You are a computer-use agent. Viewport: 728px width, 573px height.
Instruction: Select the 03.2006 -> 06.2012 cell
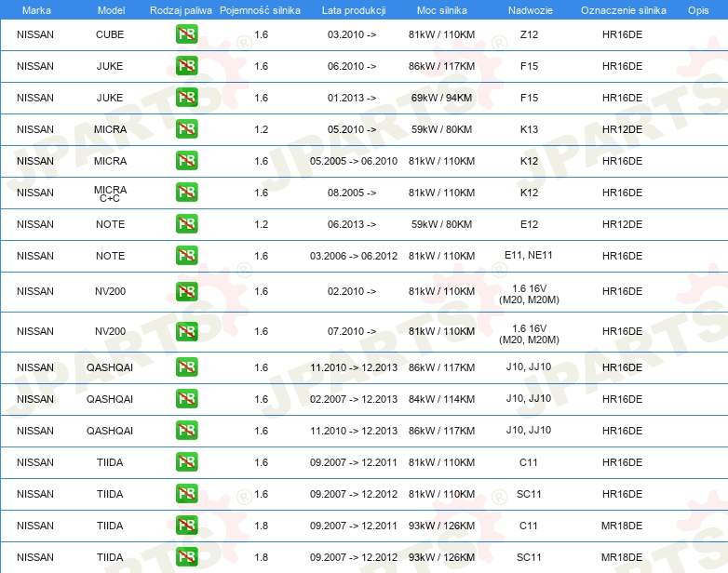point(354,256)
